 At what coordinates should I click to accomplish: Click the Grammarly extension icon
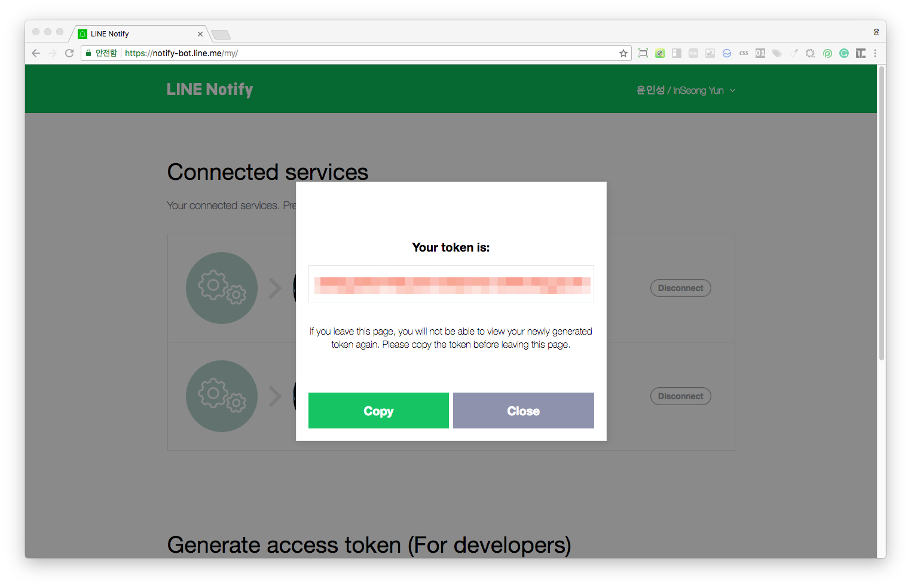(844, 53)
